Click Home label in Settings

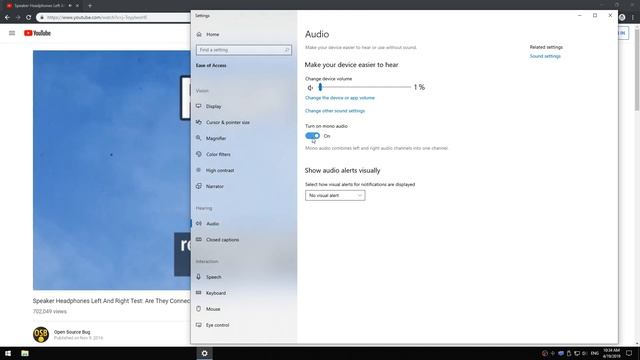[x=213, y=34]
